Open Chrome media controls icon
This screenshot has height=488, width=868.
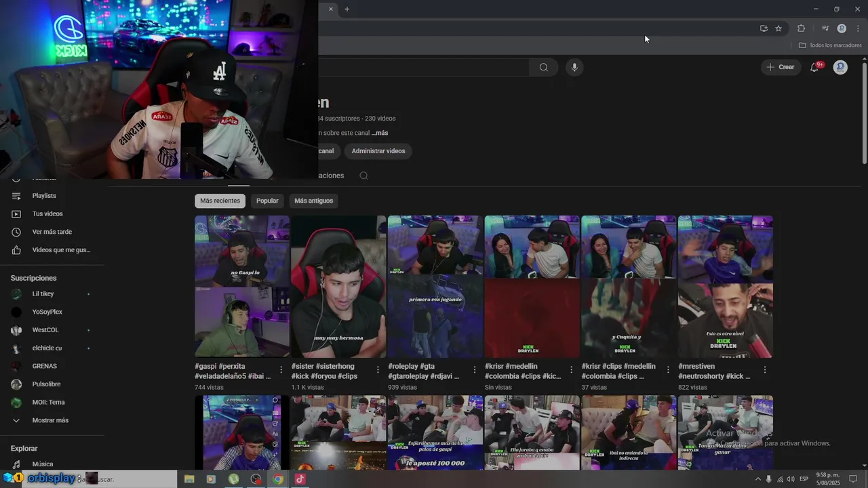click(x=825, y=28)
